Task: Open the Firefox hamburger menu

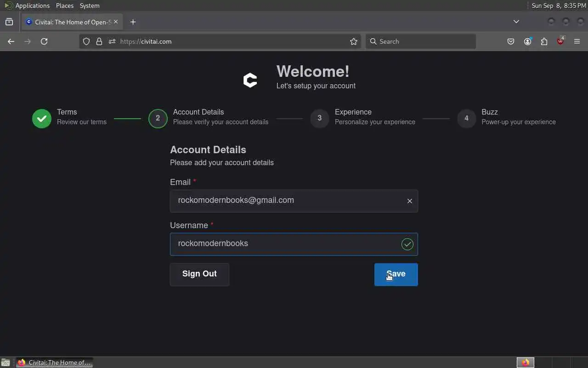Action: coord(577,41)
